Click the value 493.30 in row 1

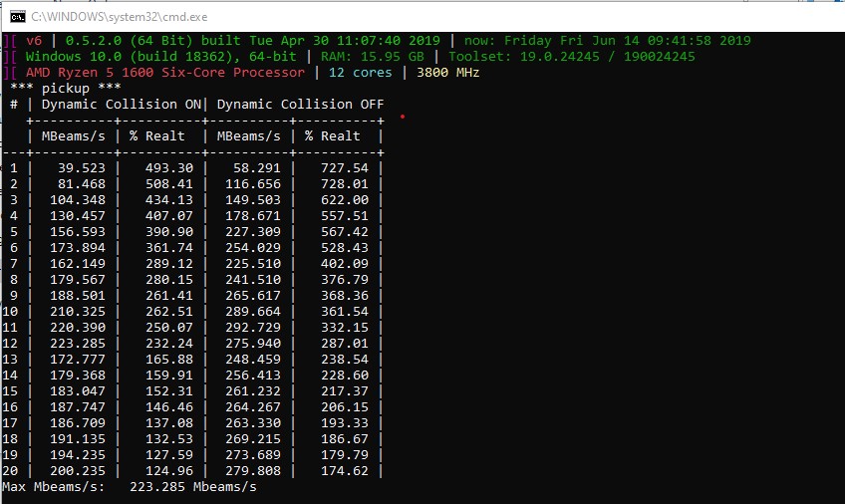point(169,168)
